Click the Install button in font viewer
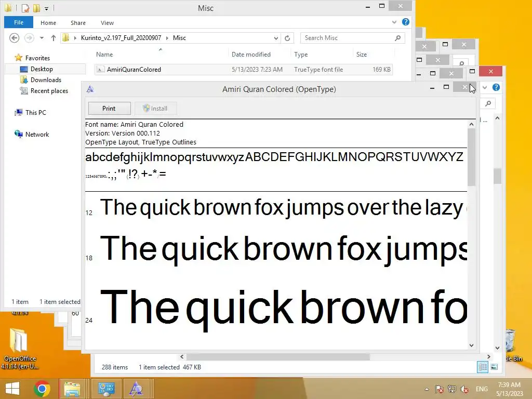 tap(155, 108)
